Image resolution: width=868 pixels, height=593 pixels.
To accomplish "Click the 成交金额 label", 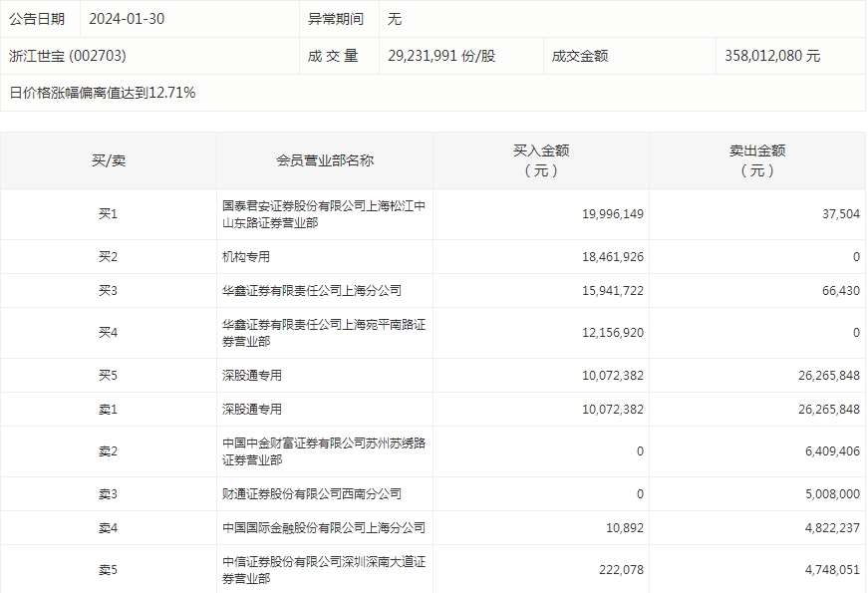I will tap(580, 56).
